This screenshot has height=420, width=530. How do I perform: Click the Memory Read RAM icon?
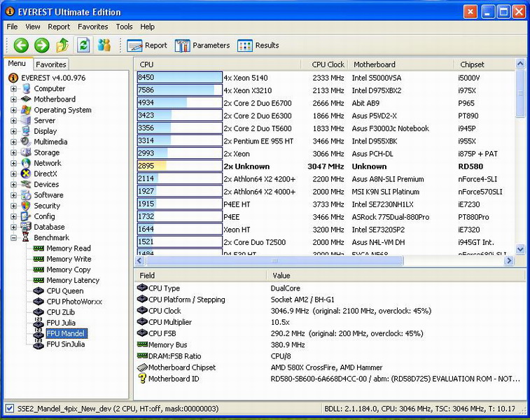click(x=39, y=248)
